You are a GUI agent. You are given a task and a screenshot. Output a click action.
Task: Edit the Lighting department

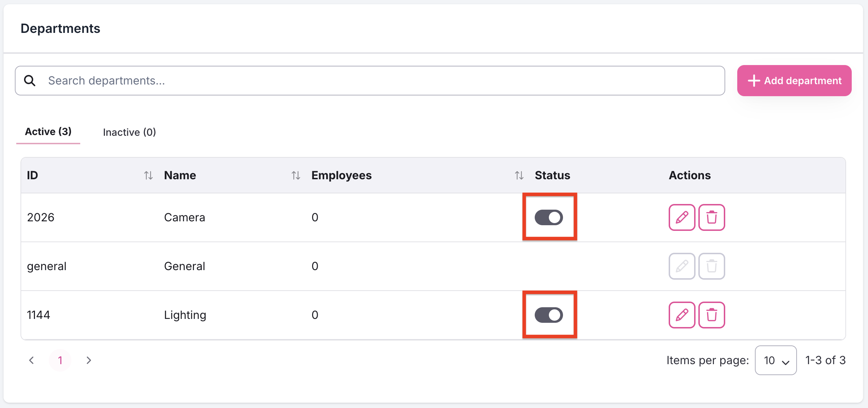682,315
